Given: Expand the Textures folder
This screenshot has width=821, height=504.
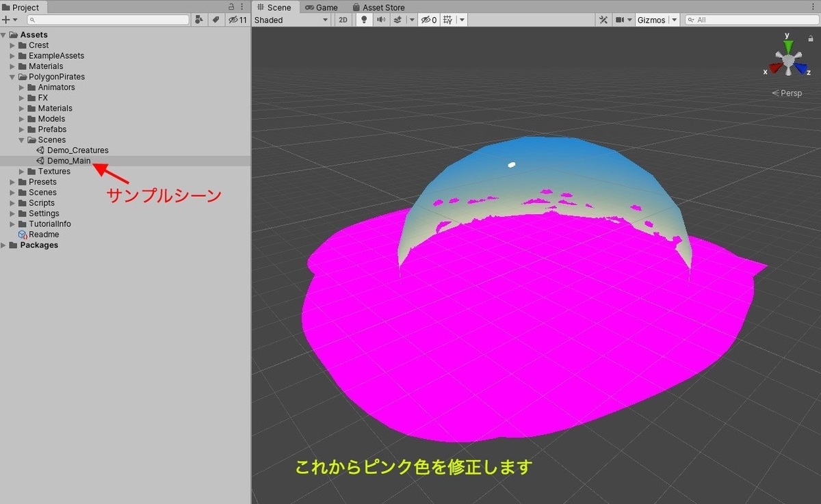Looking at the screenshot, I should (x=22, y=172).
